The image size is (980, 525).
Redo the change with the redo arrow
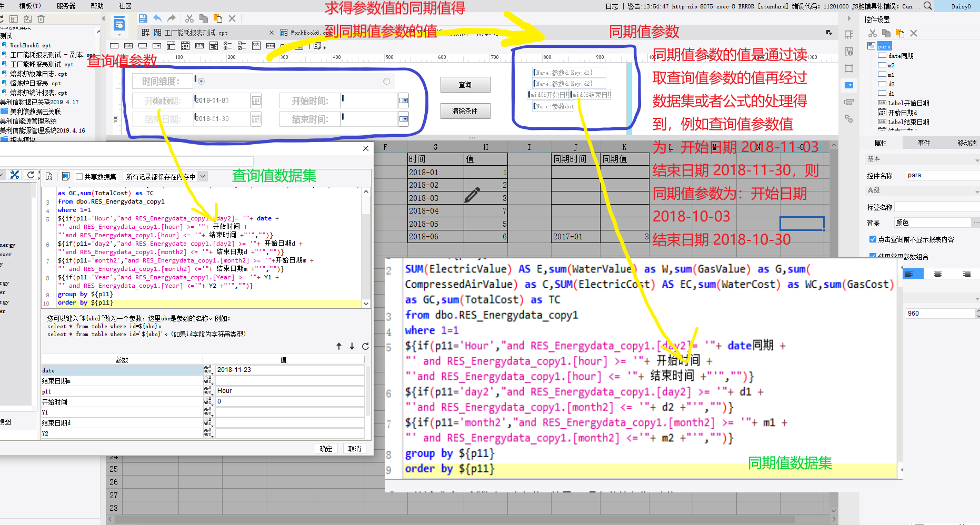pos(172,18)
